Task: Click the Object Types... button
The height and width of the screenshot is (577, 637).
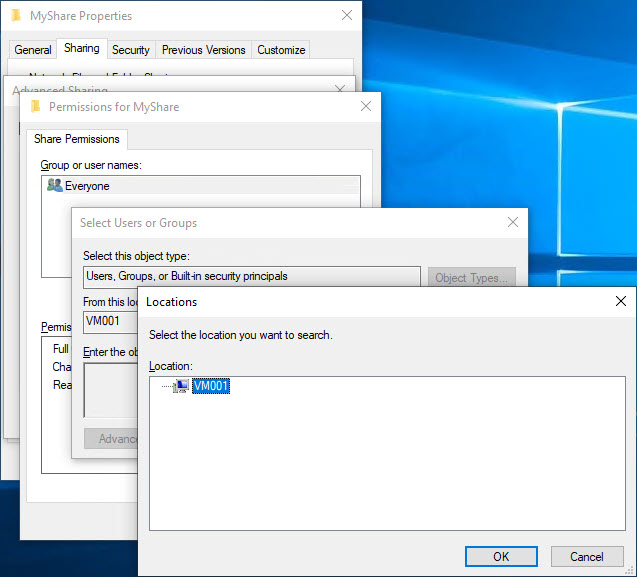Action: [x=472, y=278]
